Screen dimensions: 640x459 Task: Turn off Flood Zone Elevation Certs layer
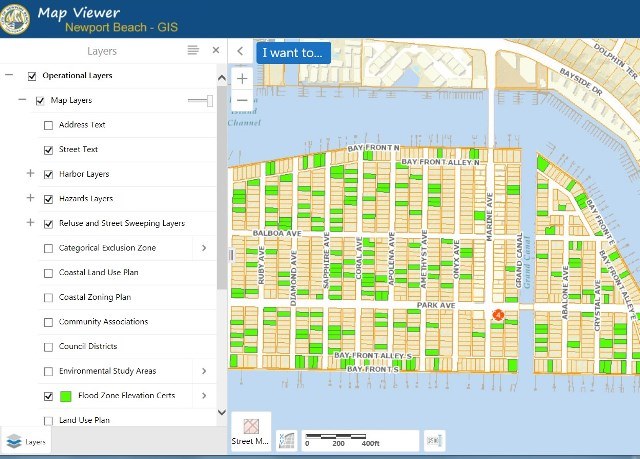point(49,396)
